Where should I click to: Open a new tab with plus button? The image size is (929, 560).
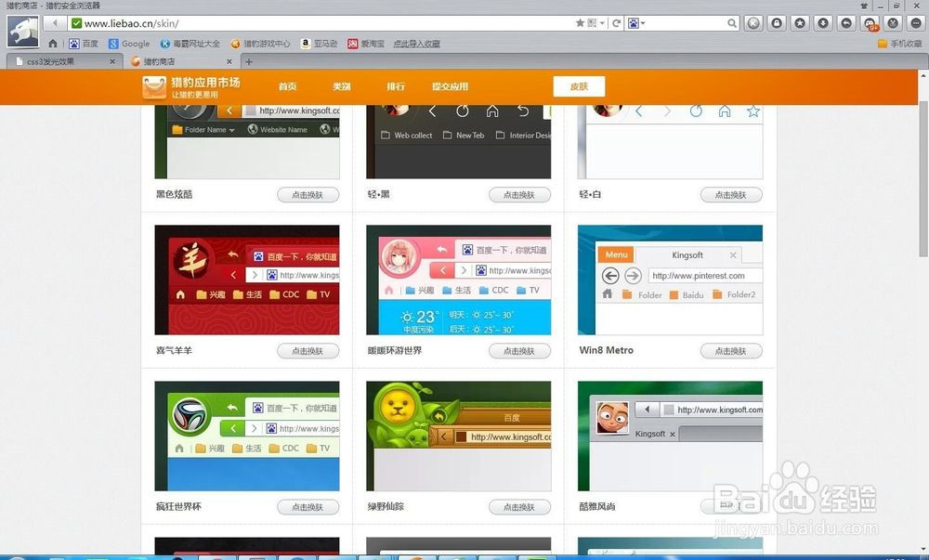pyautogui.click(x=248, y=62)
